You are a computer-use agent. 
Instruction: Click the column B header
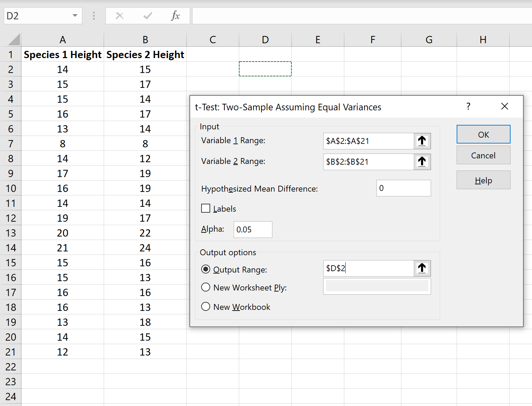click(x=145, y=39)
